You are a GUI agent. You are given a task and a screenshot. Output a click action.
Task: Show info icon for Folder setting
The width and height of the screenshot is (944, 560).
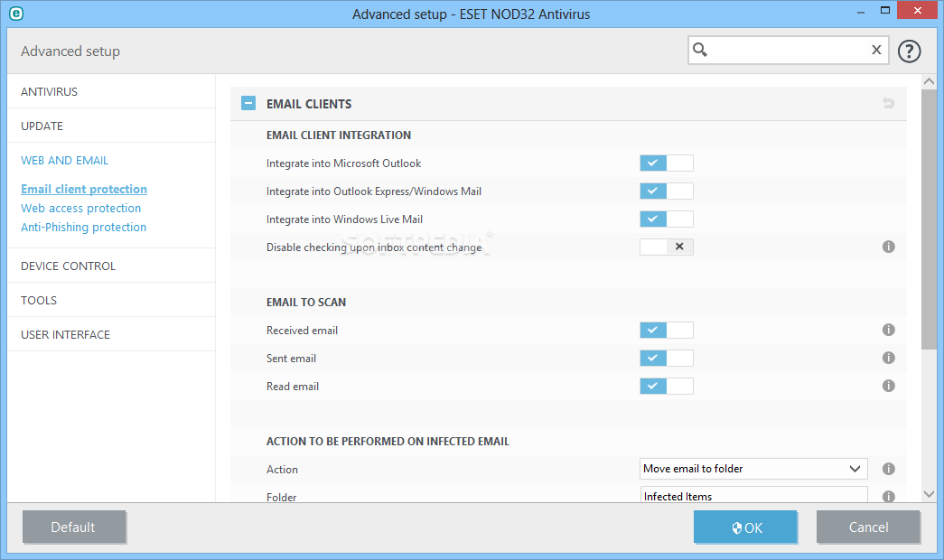889,497
